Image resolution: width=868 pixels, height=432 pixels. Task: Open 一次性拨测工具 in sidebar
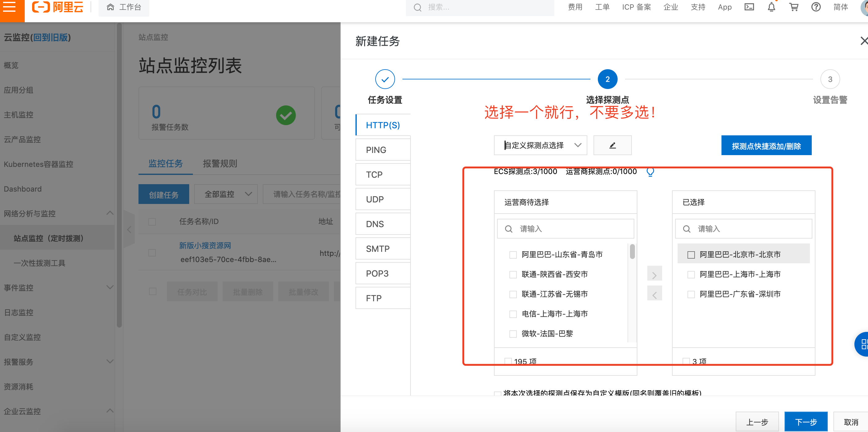point(40,263)
